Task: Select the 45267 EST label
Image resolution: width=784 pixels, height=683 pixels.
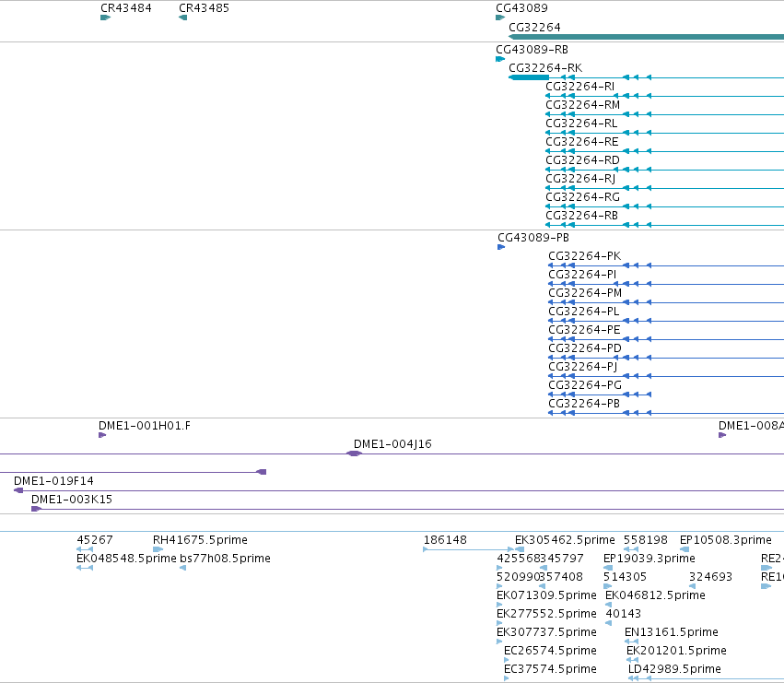Action: [x=95, y=540]
